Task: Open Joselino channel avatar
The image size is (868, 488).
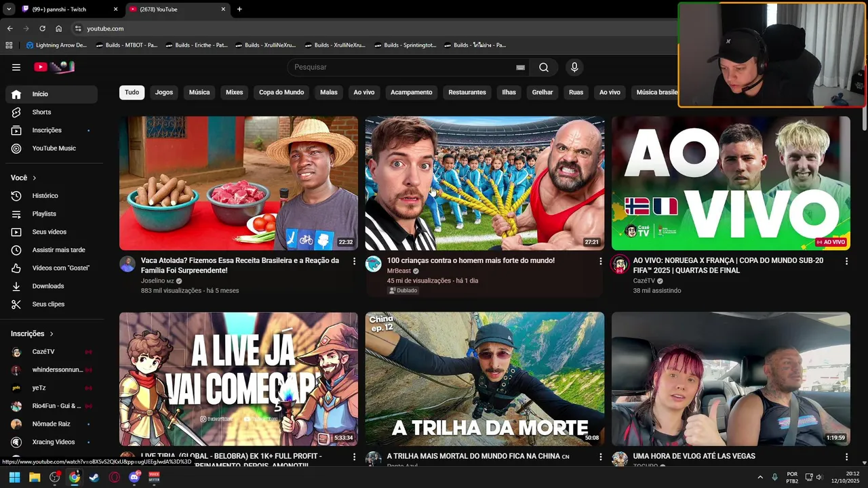Action: (x=127, y=264)
